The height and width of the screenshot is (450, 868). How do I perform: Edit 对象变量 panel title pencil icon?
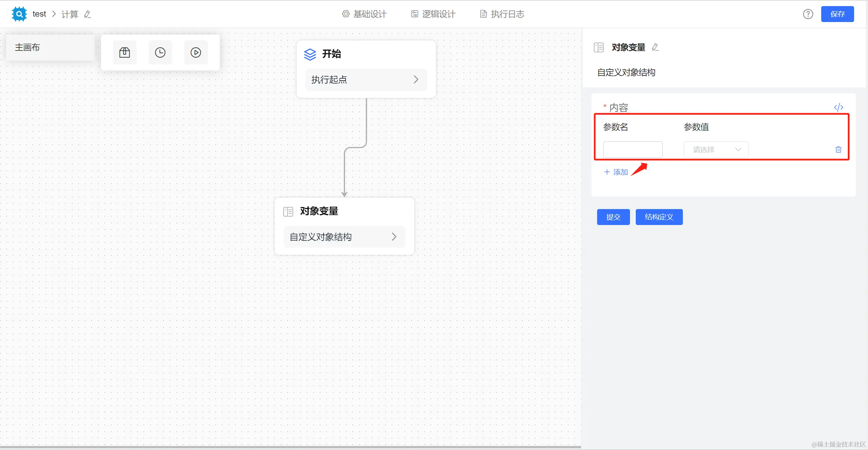click(655, 47)
